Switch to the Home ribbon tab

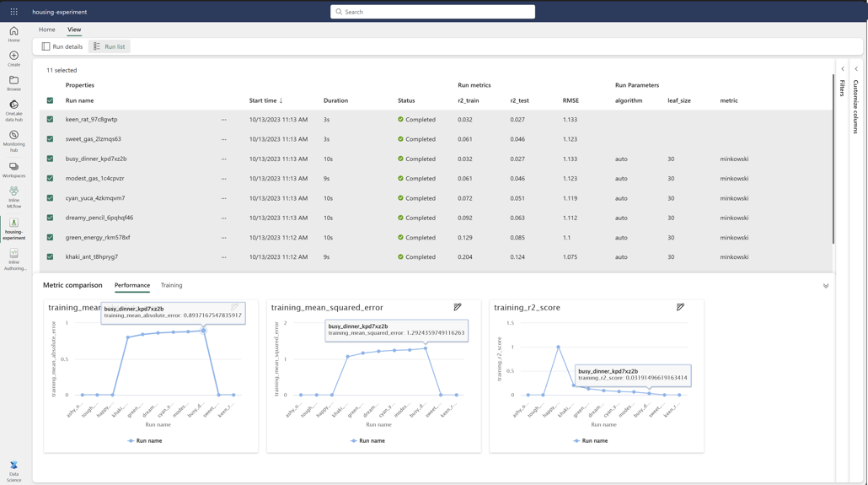46,30
